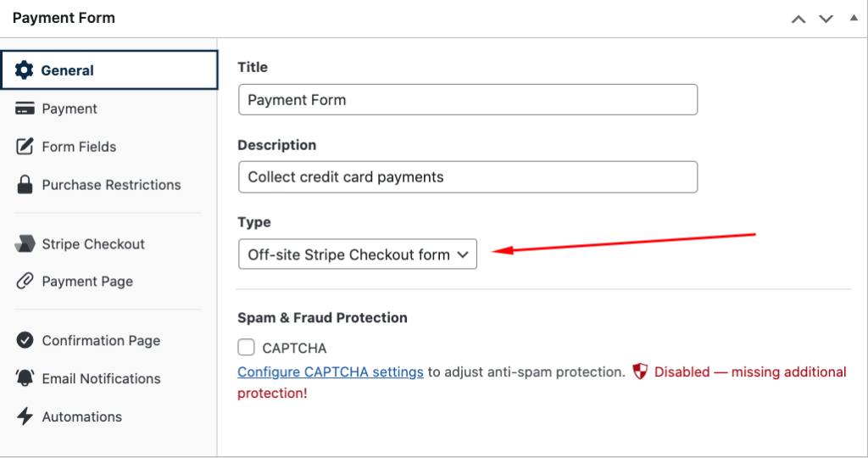Click the Email Notifications bell icon
Image resolution: width=868 pixels, height=458 pixels.
click(x=25, y=379)
